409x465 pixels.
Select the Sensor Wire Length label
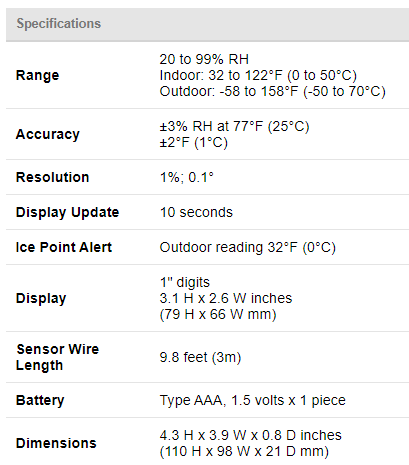[57, 357]
